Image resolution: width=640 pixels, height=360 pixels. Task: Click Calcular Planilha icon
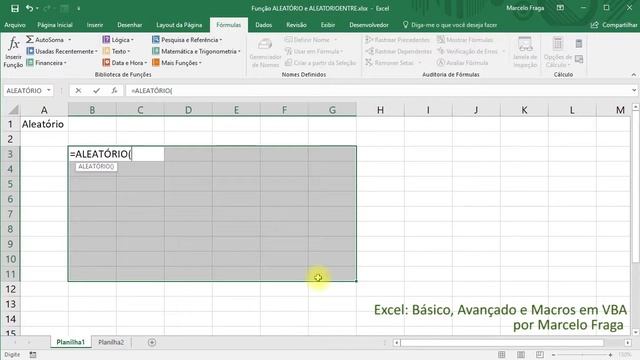click(x=579, y=60)
